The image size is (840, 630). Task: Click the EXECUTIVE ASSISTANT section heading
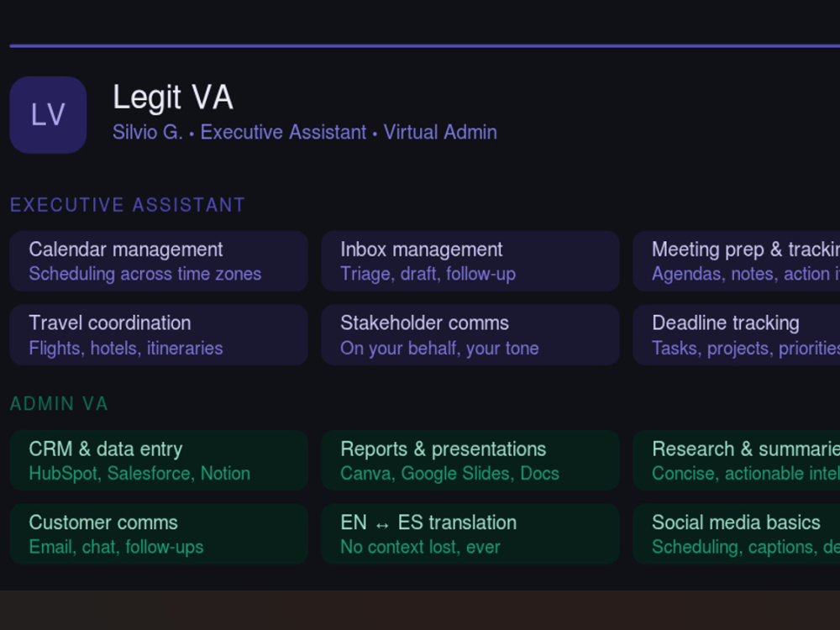coord(128,205)
